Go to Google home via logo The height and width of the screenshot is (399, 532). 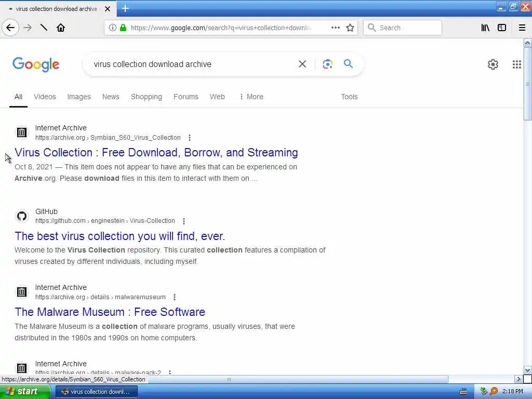pos(36,64)
